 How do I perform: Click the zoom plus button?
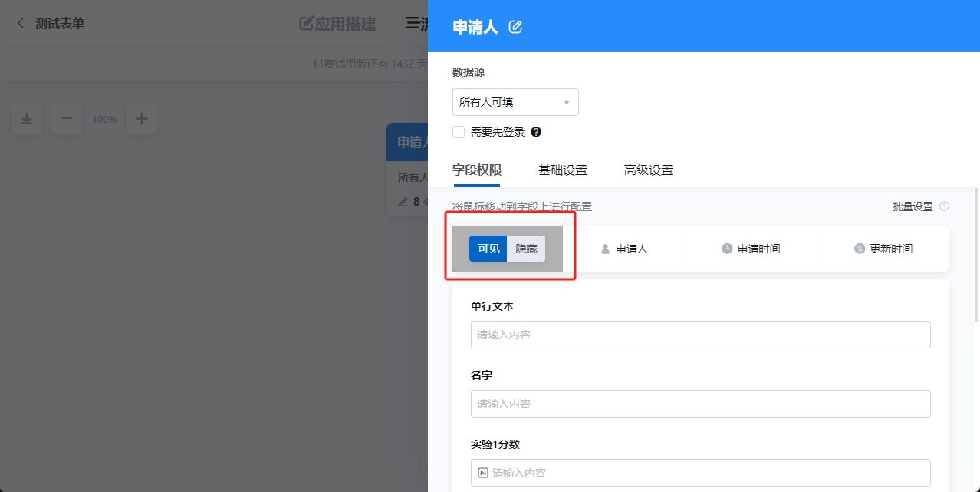(141, 119)
